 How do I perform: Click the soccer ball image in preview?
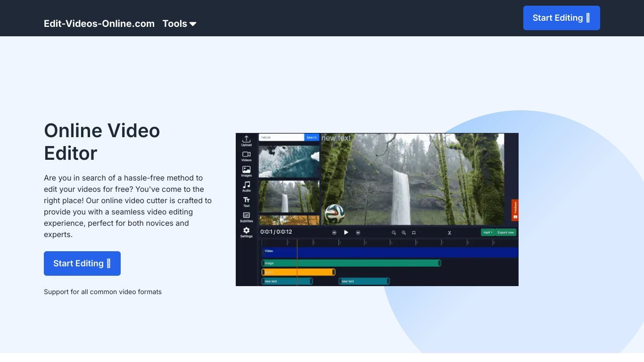click(x=335, y=214)
